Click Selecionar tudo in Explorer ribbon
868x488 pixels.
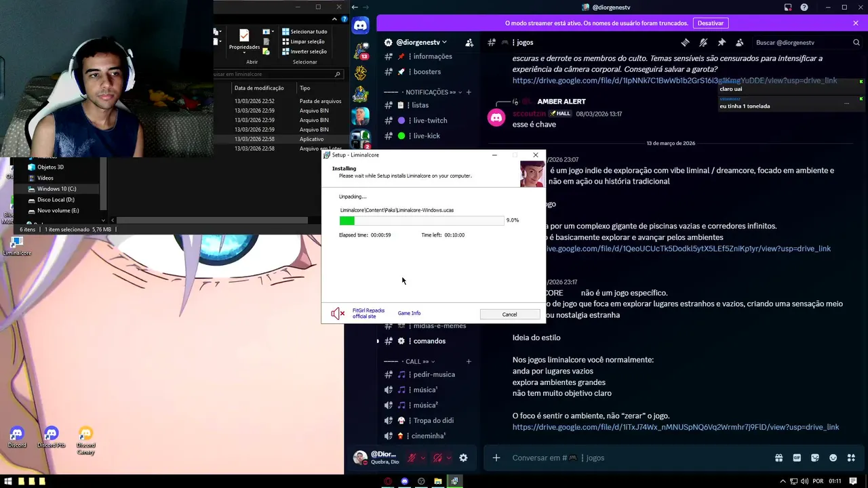click(x=304, y=31)
